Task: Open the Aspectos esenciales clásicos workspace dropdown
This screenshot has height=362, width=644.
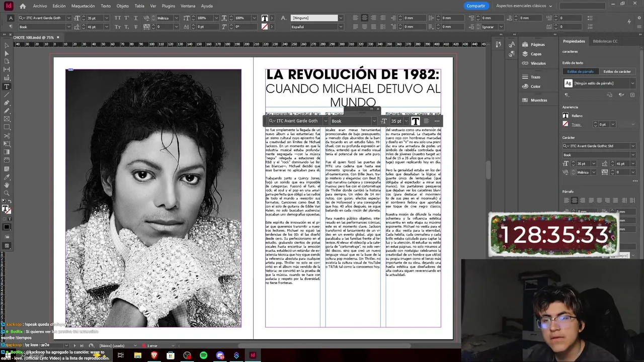Action: pos(524,6)
